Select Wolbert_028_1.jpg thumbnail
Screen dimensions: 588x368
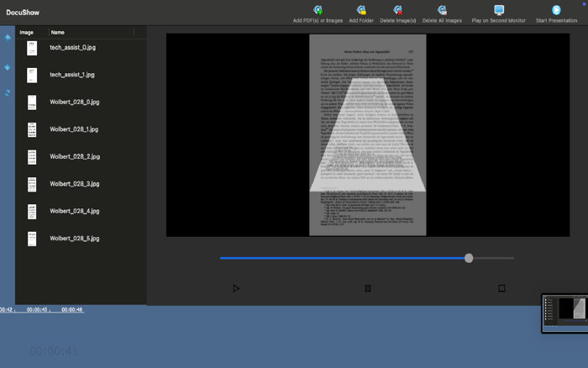point(32,129)
